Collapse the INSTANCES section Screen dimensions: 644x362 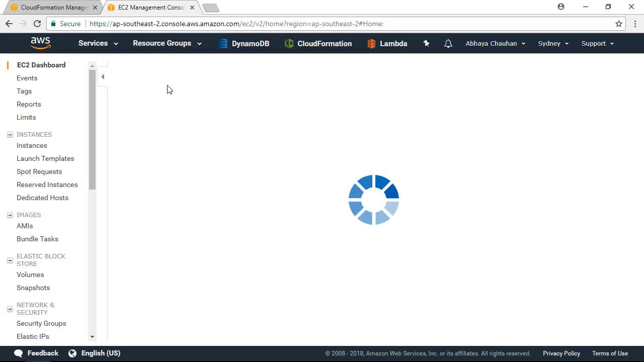[10, 135]
